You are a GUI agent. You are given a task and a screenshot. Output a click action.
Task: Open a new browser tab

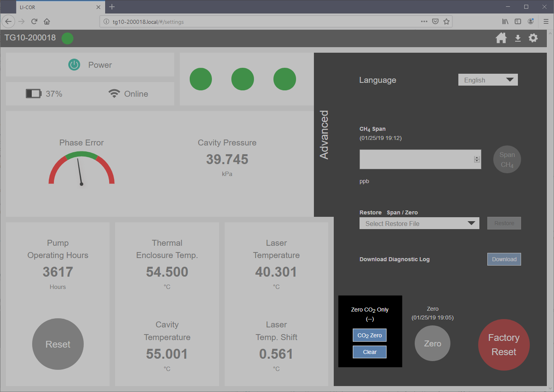(112, 7)
